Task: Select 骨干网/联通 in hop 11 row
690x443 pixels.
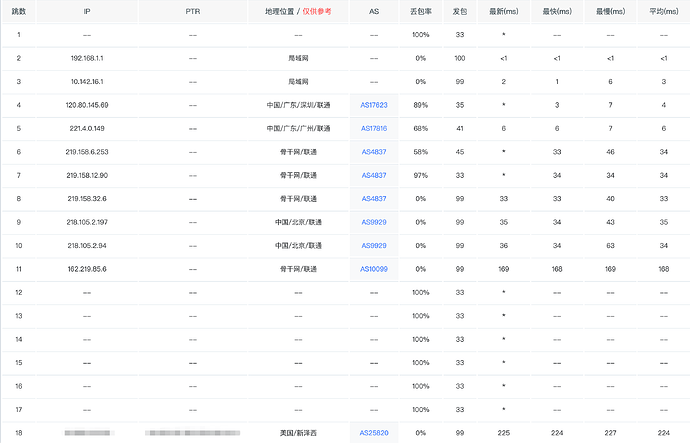Action: point(298,269)
